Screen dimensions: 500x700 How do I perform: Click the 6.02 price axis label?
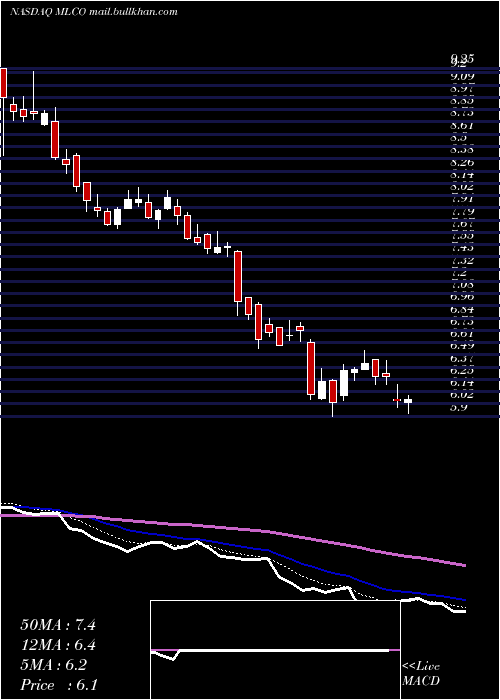click(x=462, y=395)
